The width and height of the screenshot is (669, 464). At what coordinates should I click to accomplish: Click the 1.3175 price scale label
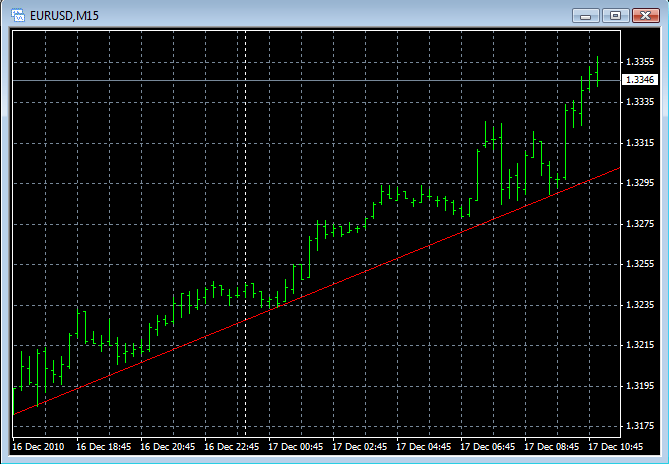click(640, 426)
